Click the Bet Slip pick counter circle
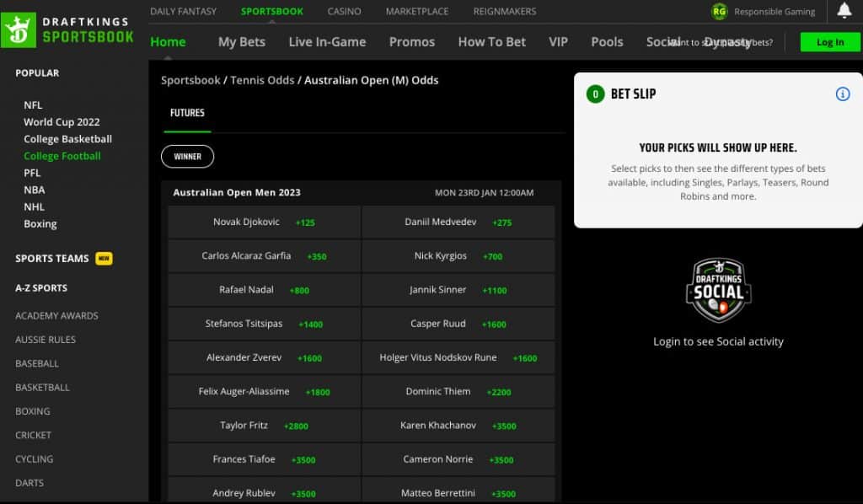863x504 pixels. (595, 94)
